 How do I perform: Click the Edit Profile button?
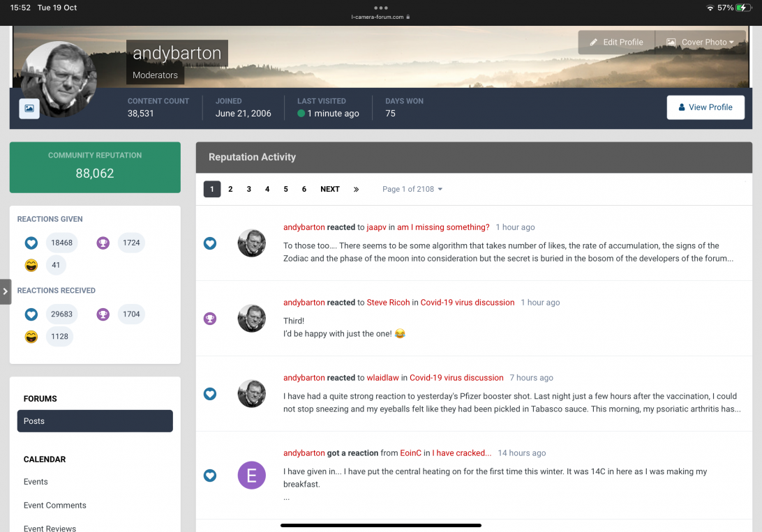[616, 43]
